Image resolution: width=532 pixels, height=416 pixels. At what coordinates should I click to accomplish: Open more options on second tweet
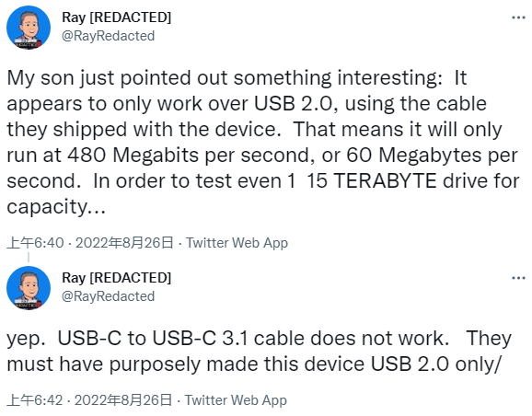tap(518, 278)
